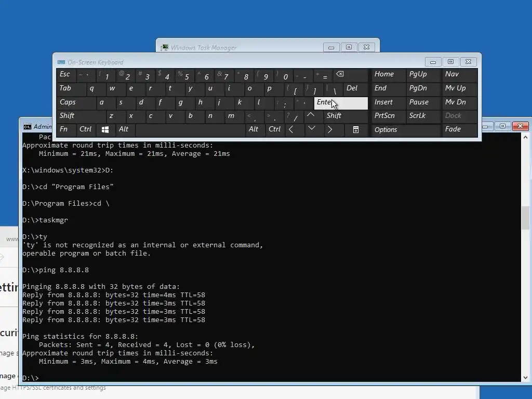Click the 'Ping statistics for 8.8.8.8:' line
This screenshot has width=532, height=399.
pyautogui.click(x=81, y=337)
